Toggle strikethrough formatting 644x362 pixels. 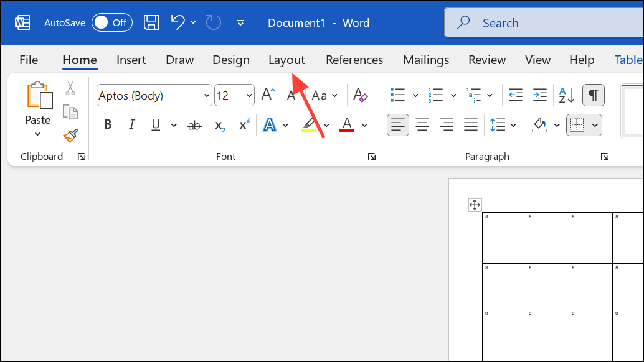[x=194, y=125]
